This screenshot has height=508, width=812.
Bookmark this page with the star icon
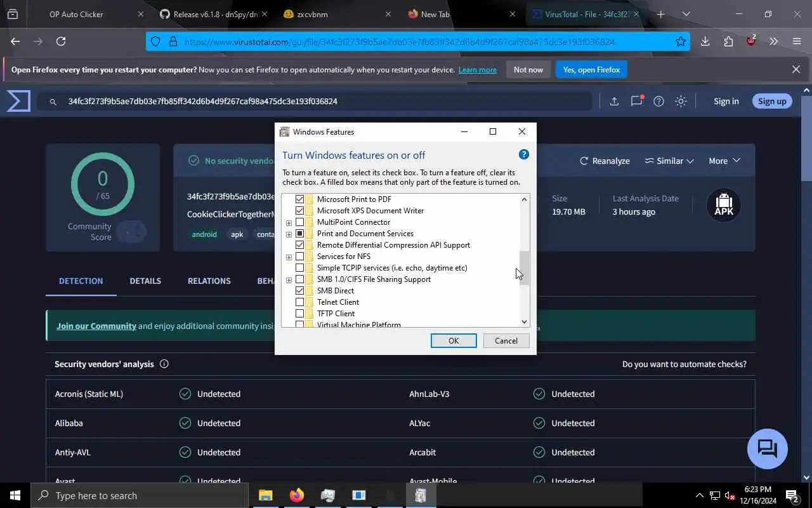(x=681, y=41)
